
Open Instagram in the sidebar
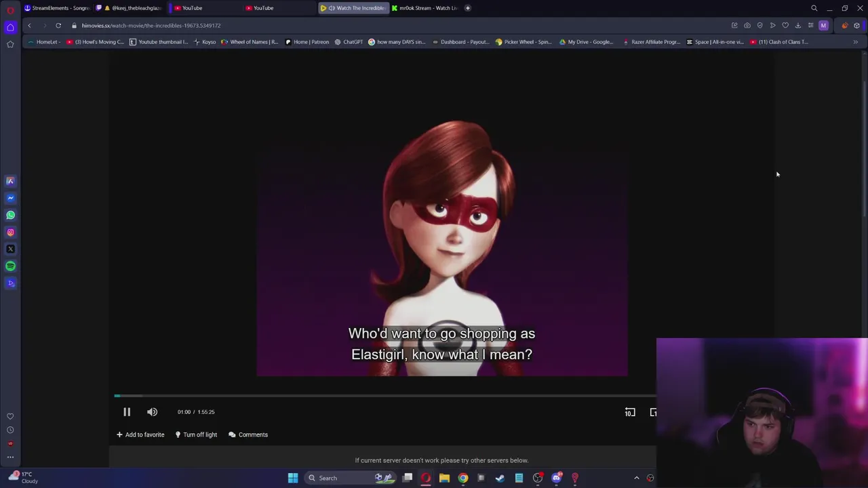coord(10,232)
